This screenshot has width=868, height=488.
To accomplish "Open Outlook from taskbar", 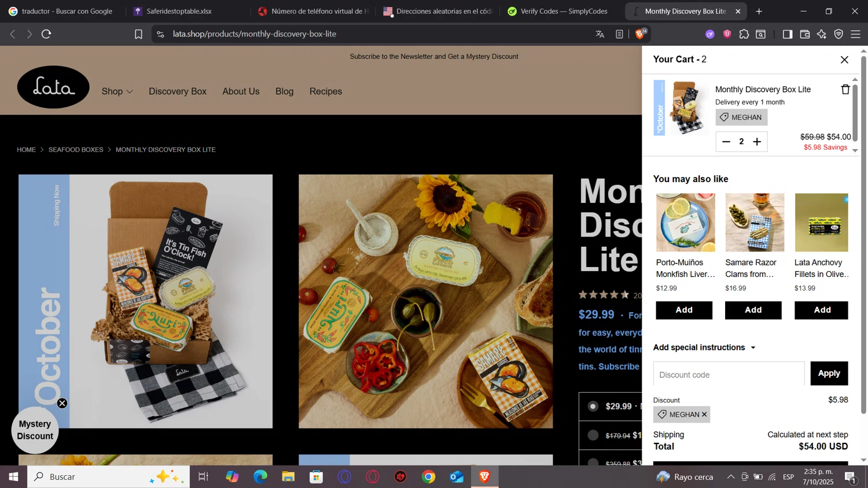I will [x=457, y=476].
